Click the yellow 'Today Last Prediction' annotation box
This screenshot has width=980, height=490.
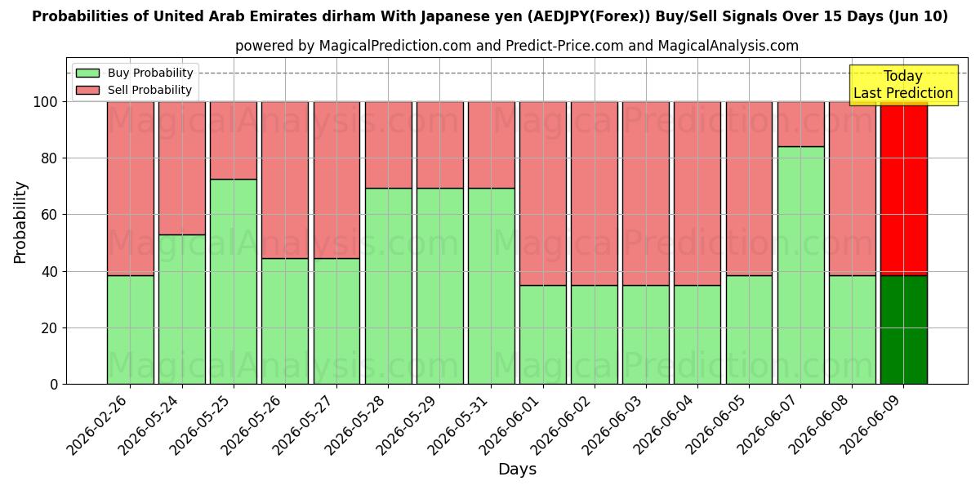(903, 85)
